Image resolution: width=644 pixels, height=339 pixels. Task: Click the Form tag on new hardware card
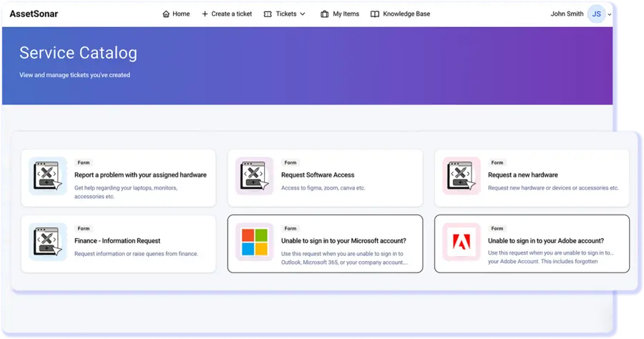[x=497, y=162]
